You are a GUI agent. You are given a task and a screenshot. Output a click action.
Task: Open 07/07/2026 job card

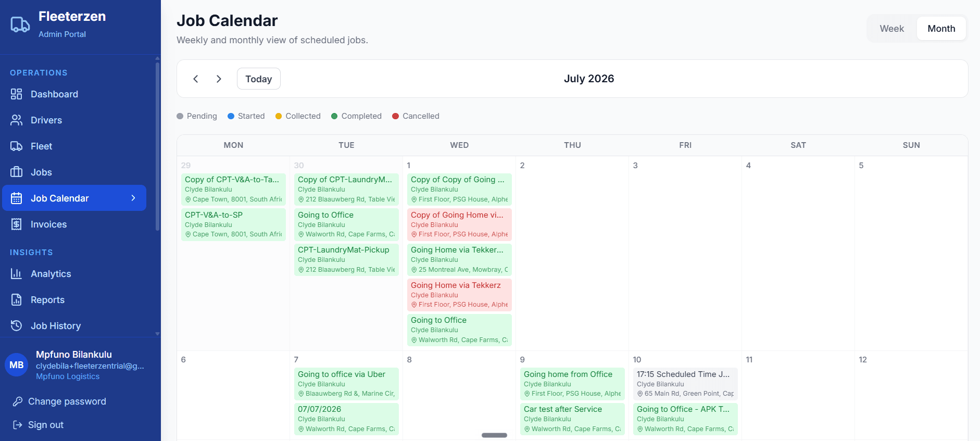click(x=346, y=419)
